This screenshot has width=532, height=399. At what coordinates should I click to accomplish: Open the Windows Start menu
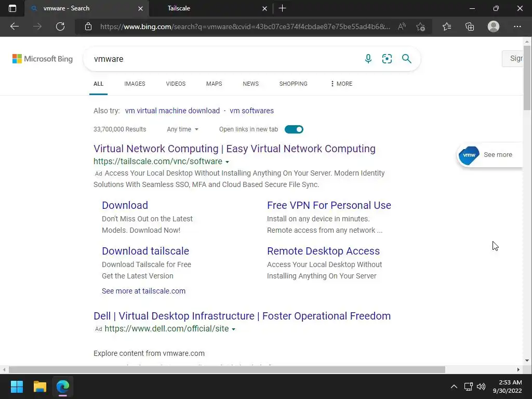pos(17,387)
